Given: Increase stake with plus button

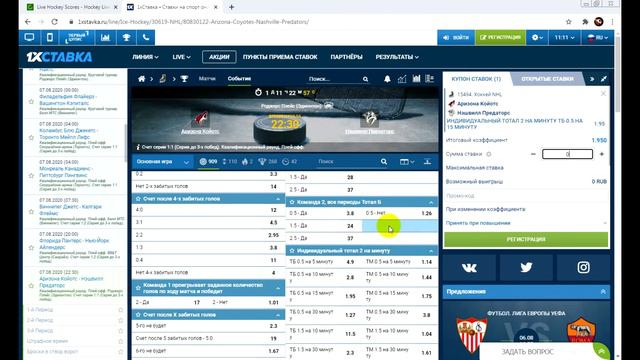Looking at the screenshot, I should click(602, 154).
